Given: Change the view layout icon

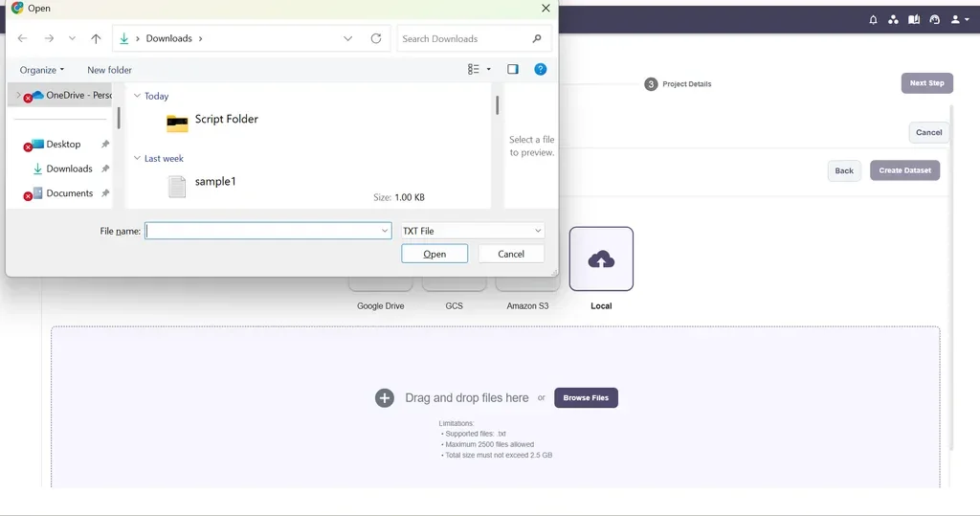Looking at the screenshot, I should pos(473,70).
